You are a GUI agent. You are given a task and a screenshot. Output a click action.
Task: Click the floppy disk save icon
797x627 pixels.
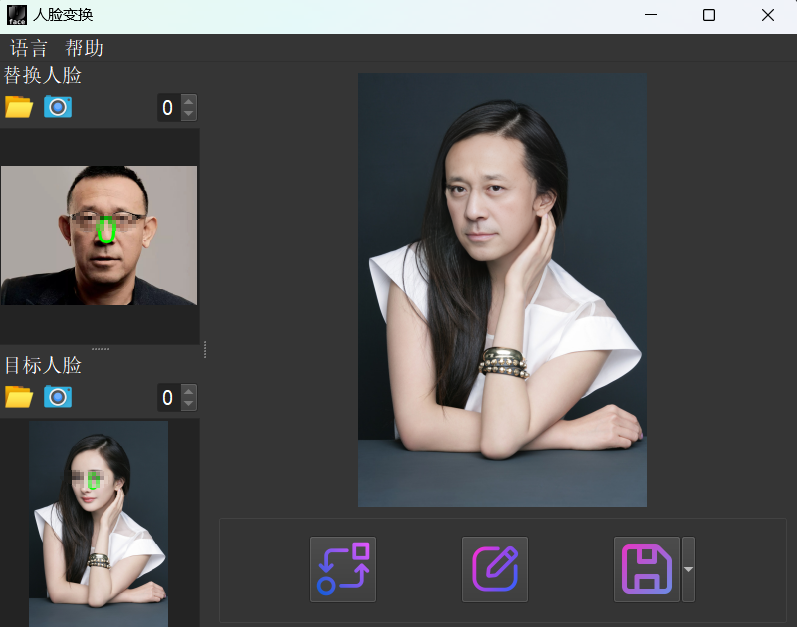tap(646, 569)
